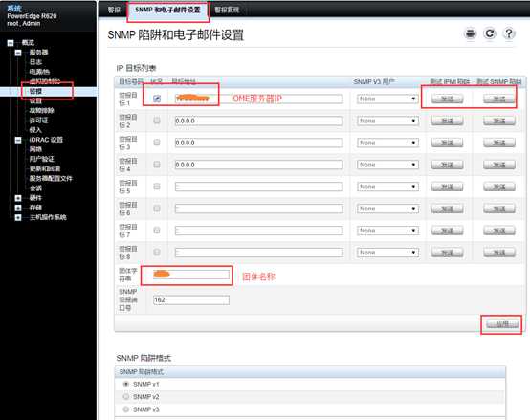Open 网络 under iDRAC 设置
530x420 pixels.
click(x=35, y=149)
